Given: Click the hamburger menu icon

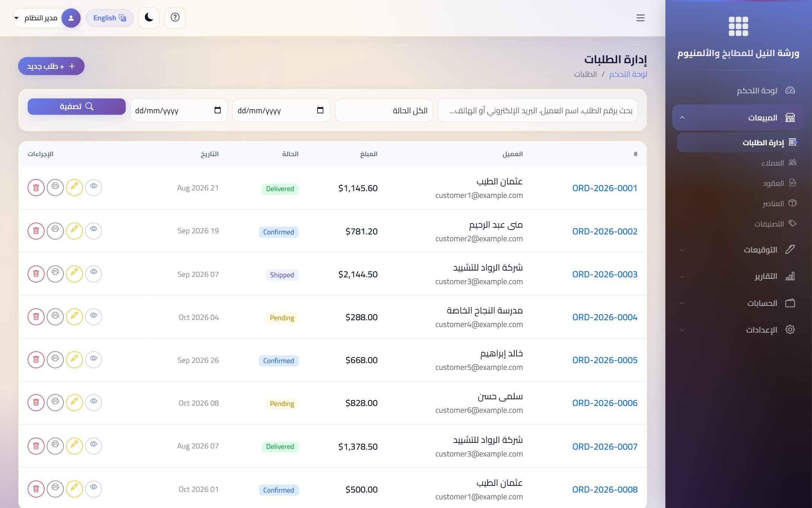Looking at the screenshot, I should coord(640,18).
